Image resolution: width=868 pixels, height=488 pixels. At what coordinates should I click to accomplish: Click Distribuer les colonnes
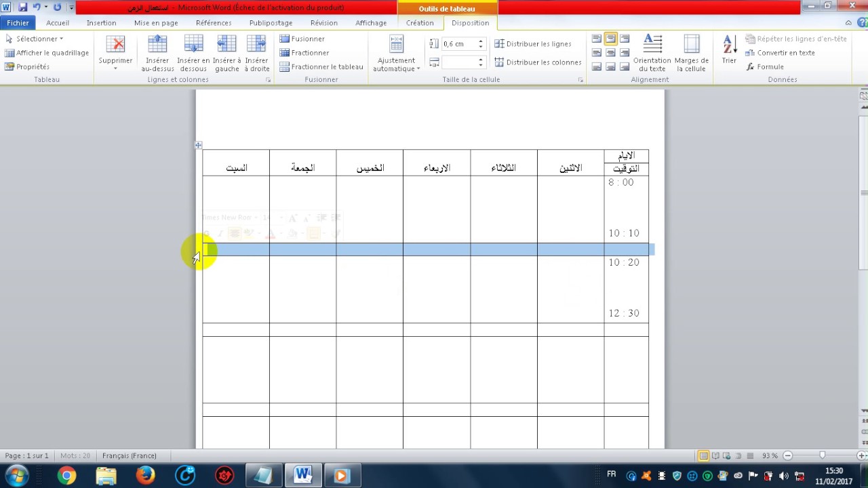click(x=538, y=62)
